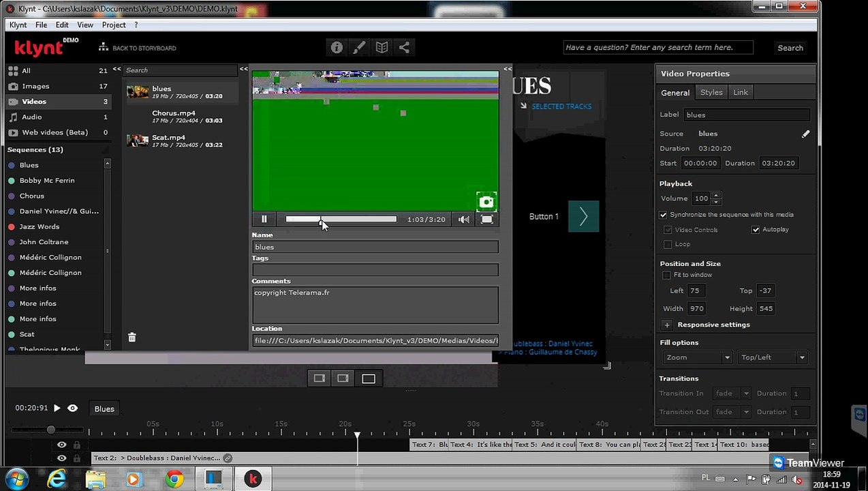
Task: Switch to the Styles tab
Action: click(x=711, y=92)
